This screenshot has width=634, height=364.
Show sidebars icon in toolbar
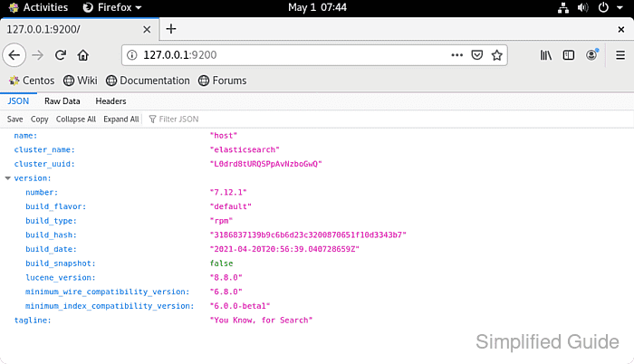point(569,55)
